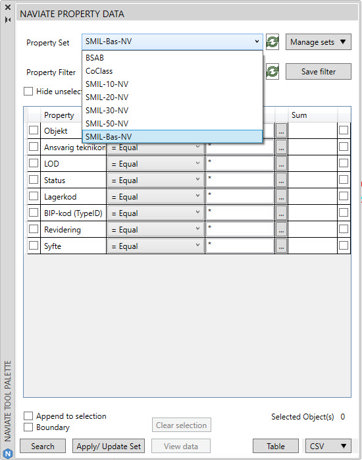The width and height of the screenshot is (362, 460).
Task: Open value browser for LOD row
Action: (281, 164)
